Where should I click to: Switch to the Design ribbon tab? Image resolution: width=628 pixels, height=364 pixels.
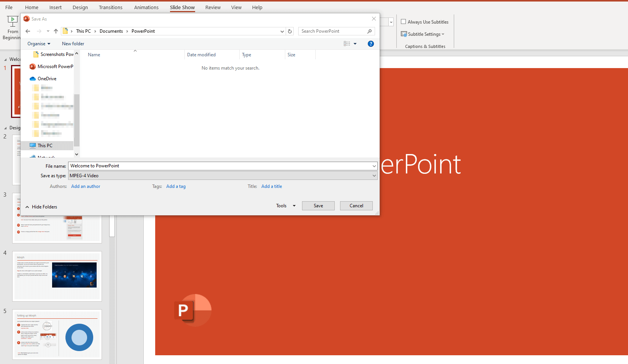click(x=80, y=8)
